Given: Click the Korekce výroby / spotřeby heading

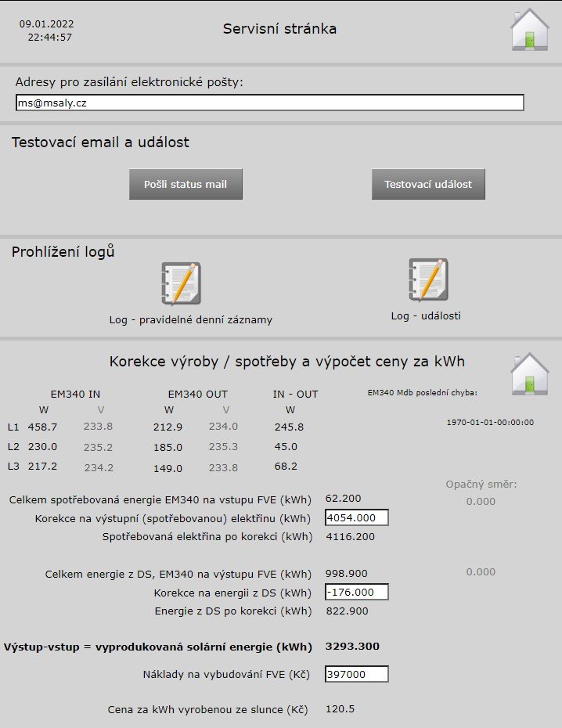Looking at the screenshot, I should [286, 362].
